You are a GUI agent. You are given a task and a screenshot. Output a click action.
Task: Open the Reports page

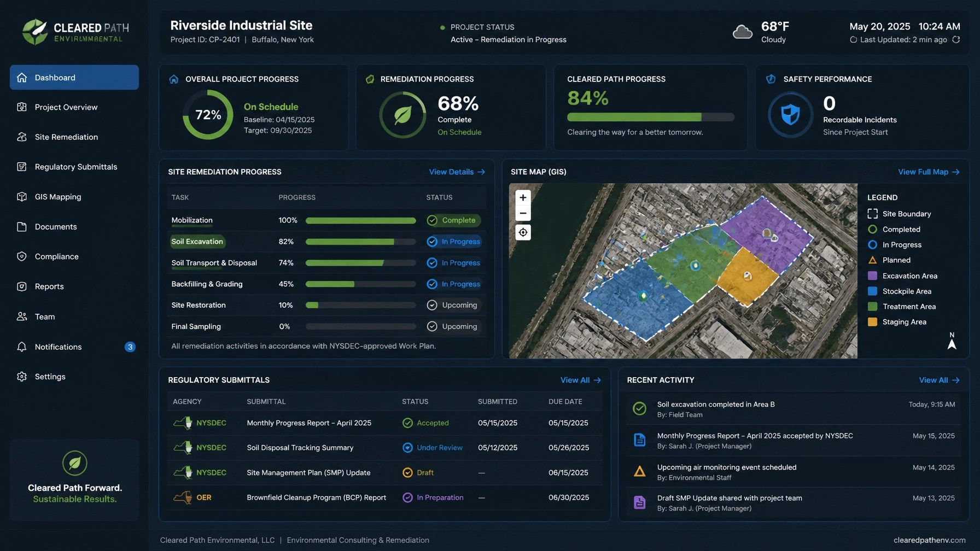pyautogui.click(x=74, y=286)
